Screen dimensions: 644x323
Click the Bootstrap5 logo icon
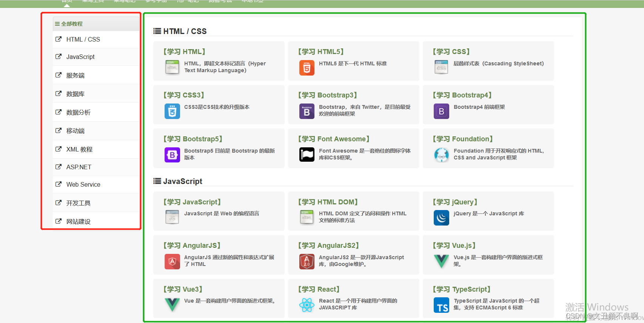coord(172,155)
